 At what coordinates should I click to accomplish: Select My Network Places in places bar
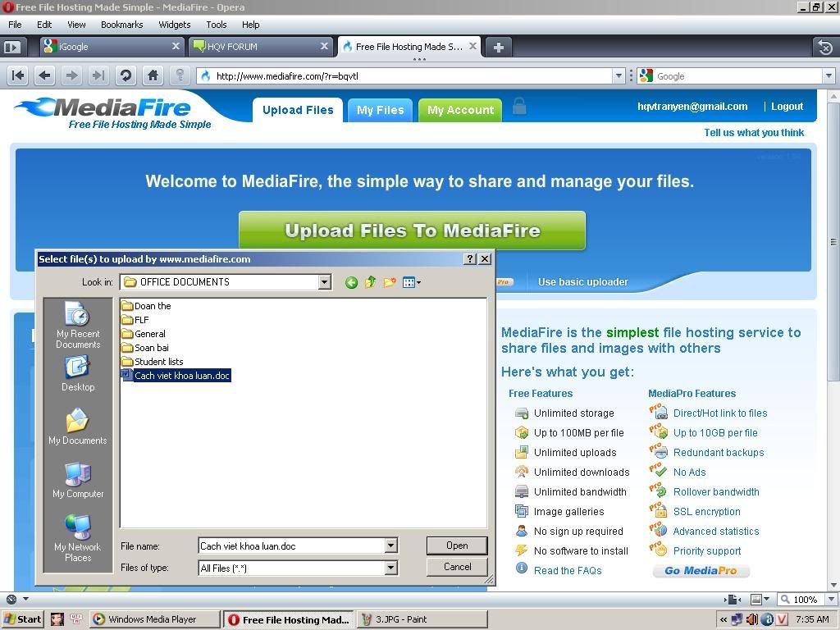tap(78, 538)
